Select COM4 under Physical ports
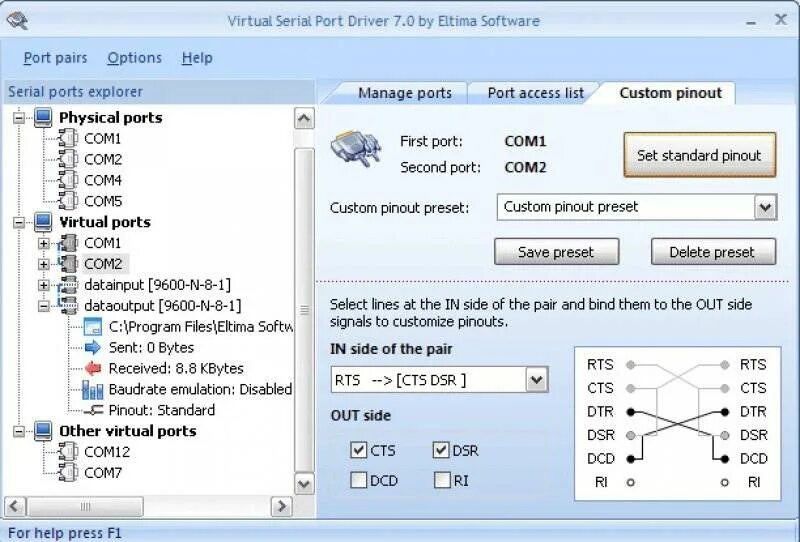The height and width of the screenshot is (542, 800). click(103, 180)
